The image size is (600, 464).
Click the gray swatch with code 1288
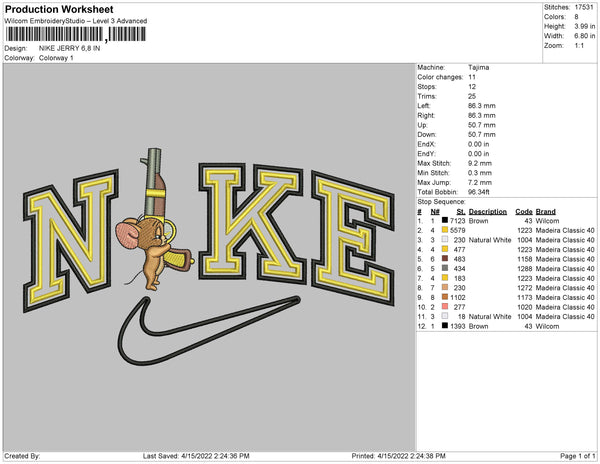pos(445,268)
